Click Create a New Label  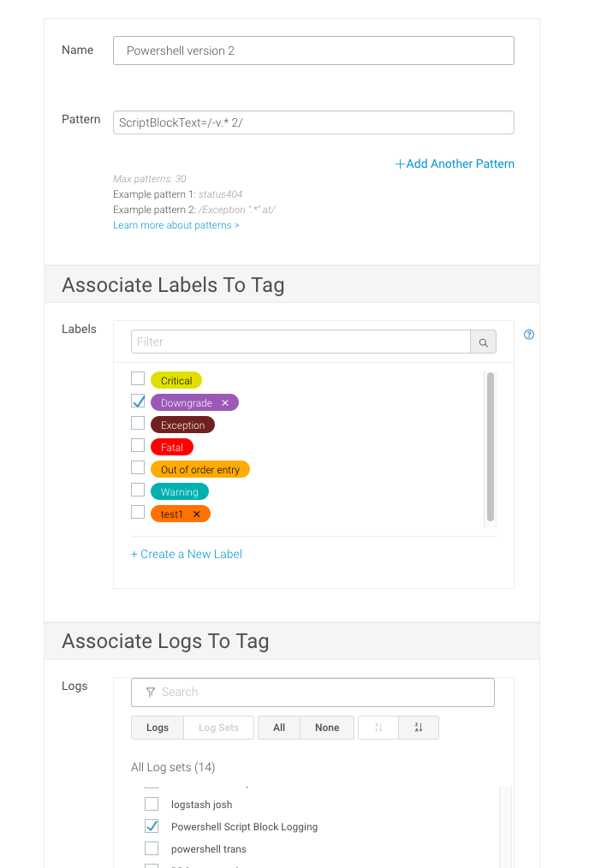pyautogui.click(x=187, y=554)
